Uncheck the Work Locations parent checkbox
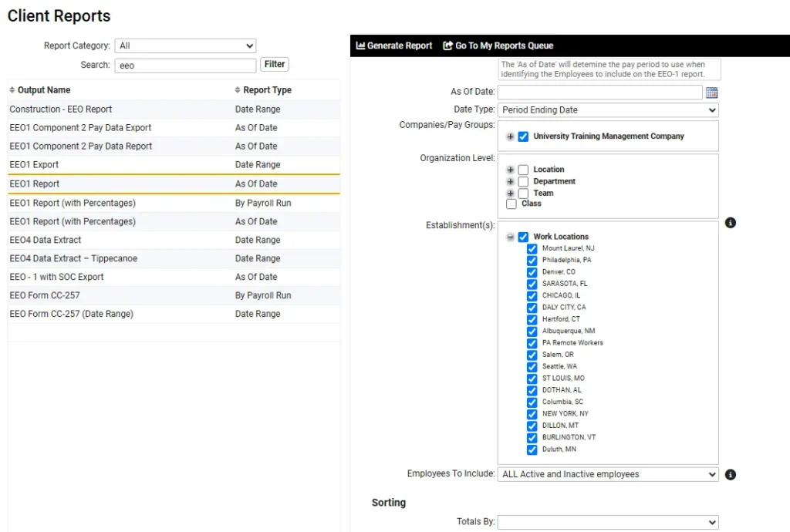The image size is (790, 532). click(523, 237)
